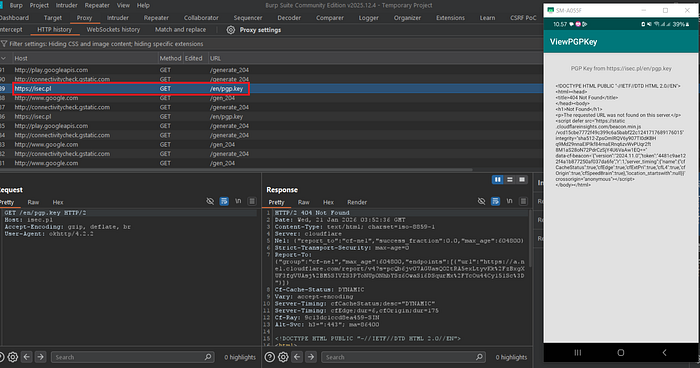Show Raw view in Request panel
The height and width of the screenshot is (368, 700).
pos(33,202)
